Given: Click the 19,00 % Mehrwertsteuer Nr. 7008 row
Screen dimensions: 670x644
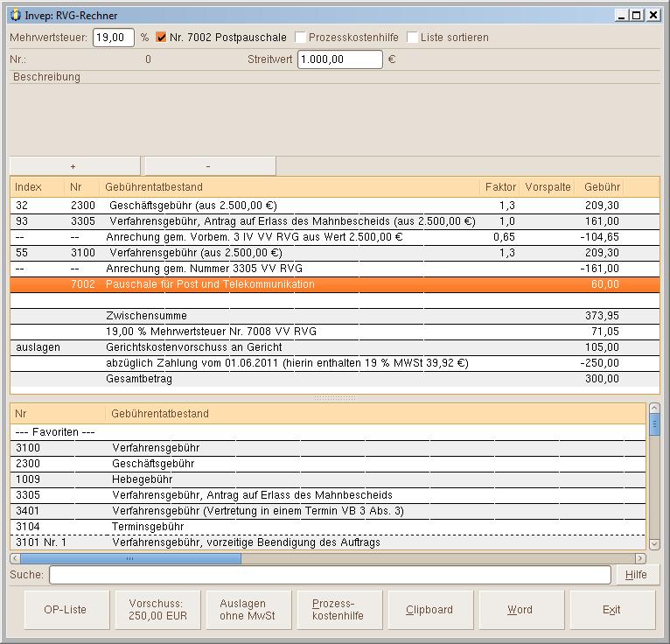Looking at the screenshot, I should (x=335, y=332).
